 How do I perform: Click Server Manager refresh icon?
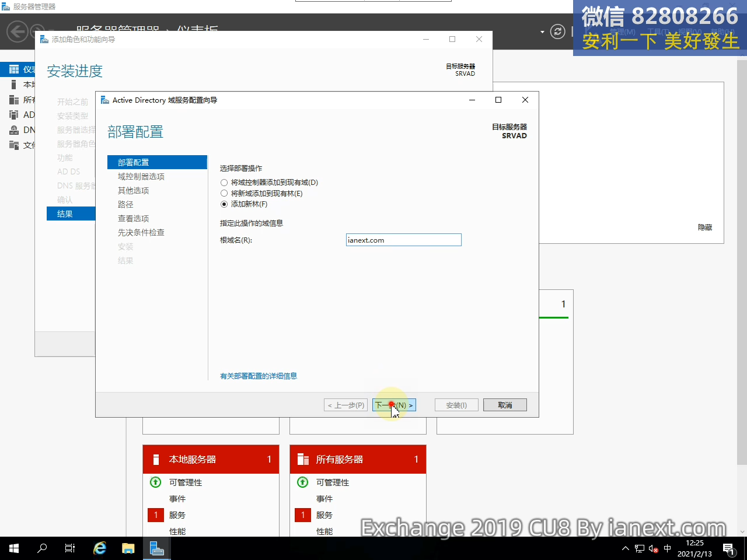pos(558,32)
